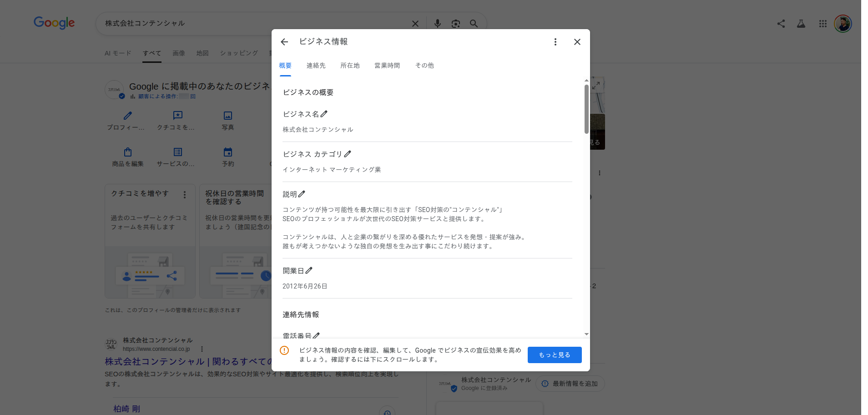The image size is (868, 415).
Task: Click the share icon near the top right
Action: coord(781,23)
